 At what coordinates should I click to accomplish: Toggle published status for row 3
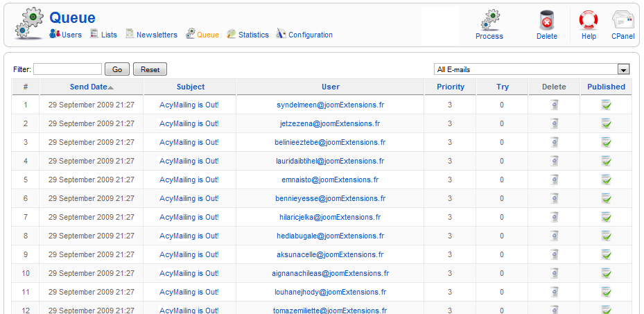pyautogui.click(x=606, y=142)
